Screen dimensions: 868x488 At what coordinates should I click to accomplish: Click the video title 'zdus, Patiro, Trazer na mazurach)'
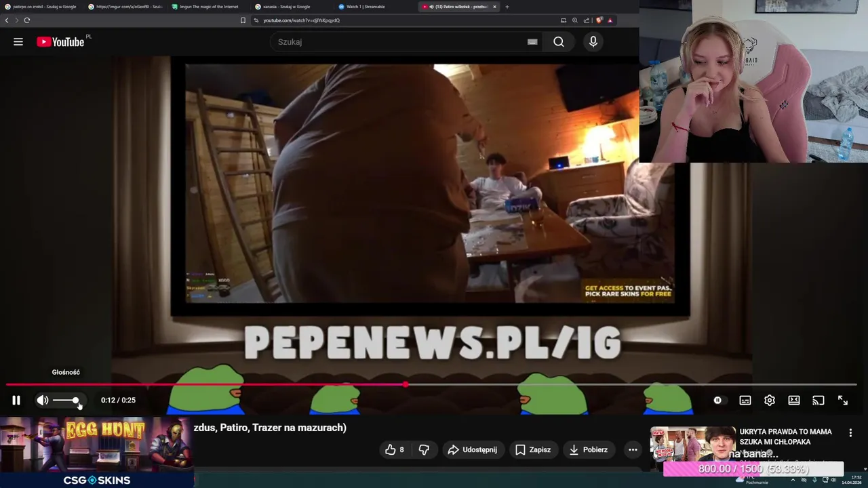click(270, 428)
